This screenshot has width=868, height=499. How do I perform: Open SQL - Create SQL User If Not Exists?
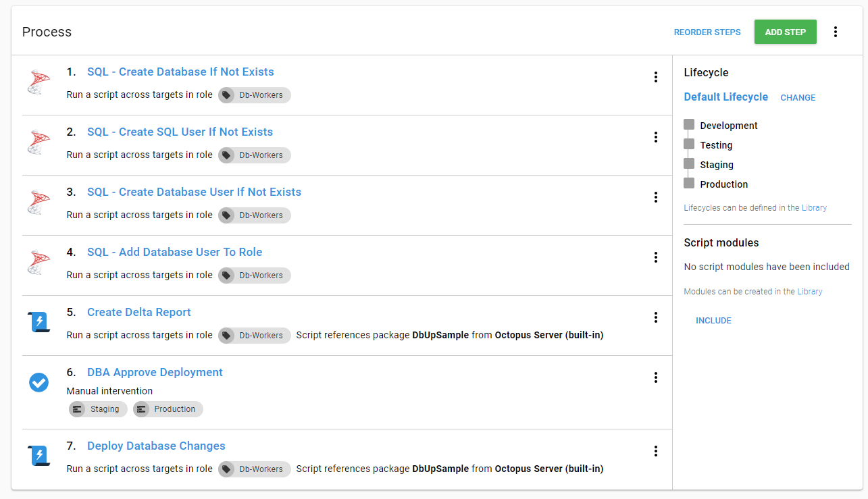point(180,132)
